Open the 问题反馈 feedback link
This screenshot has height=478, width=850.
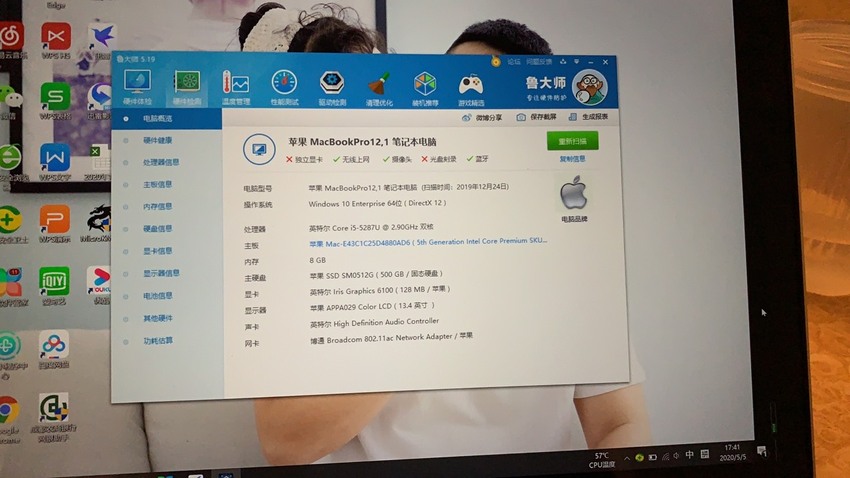(x=539, y=62)
